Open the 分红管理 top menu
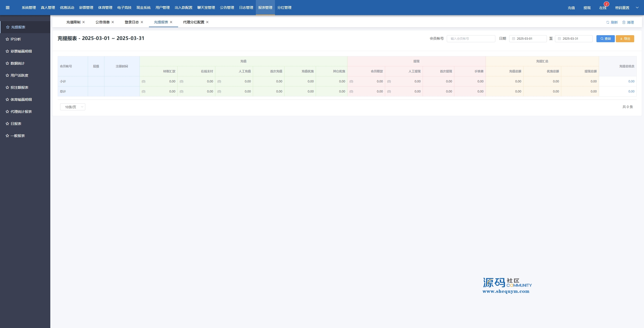Viewport: 644px width, 328px height. tap(284, 8)
